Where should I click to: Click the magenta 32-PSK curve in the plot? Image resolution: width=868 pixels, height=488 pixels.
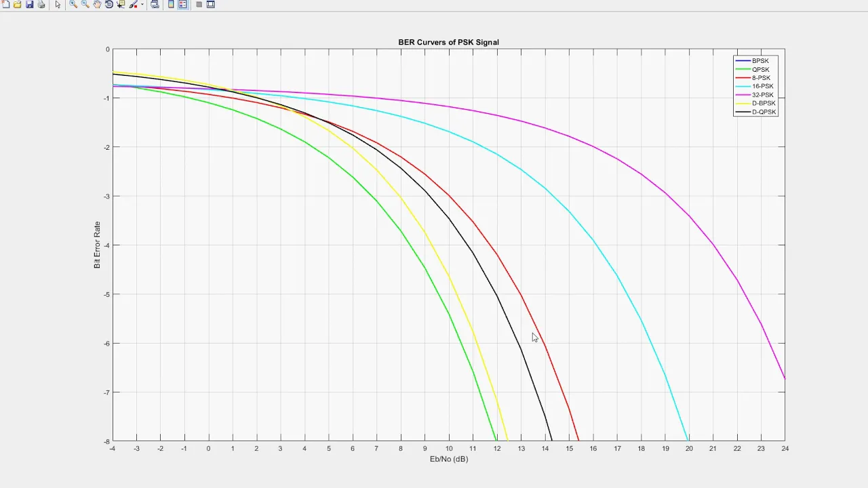coord(594,146)
